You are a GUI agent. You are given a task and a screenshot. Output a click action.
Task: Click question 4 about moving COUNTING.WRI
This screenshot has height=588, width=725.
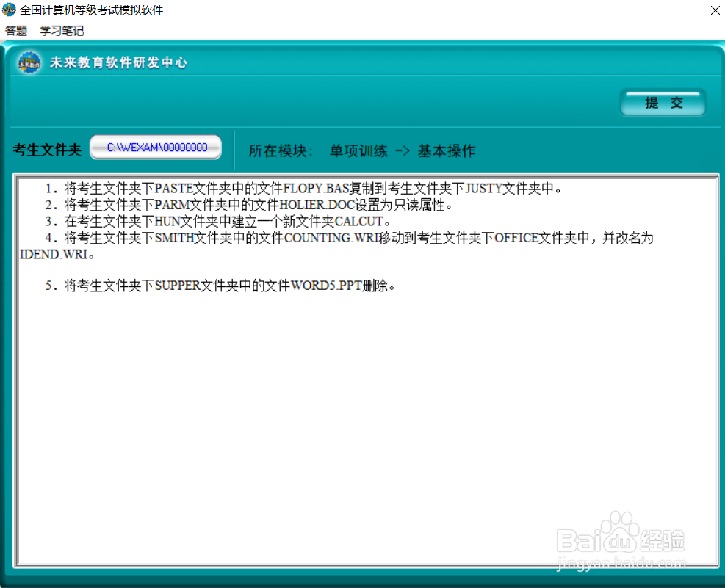coord(349,238)
